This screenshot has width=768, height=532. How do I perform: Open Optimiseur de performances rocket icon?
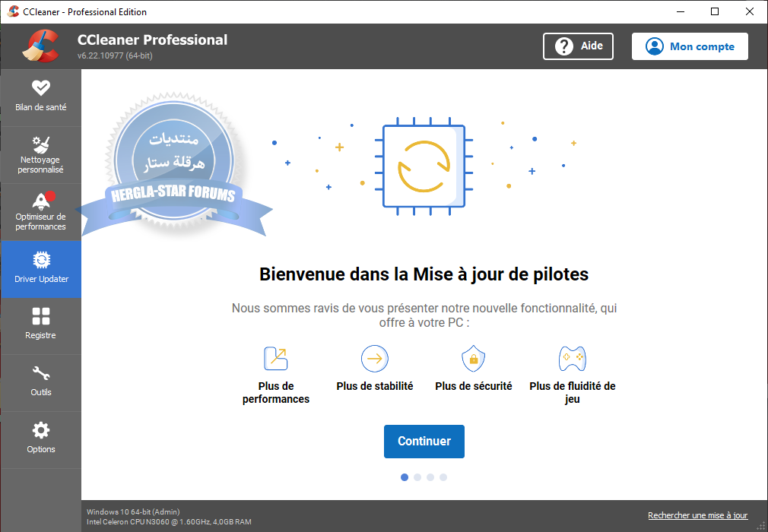tap(40, 200)
